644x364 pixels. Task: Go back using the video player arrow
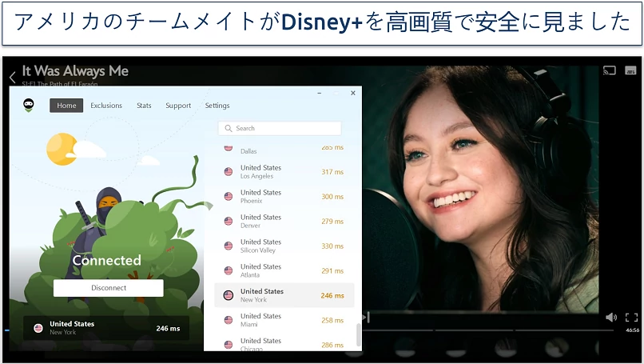12,77
